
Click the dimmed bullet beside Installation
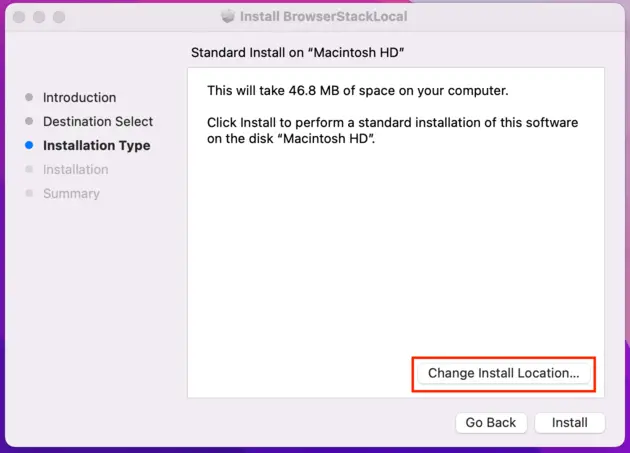click(x=29, y=169)
